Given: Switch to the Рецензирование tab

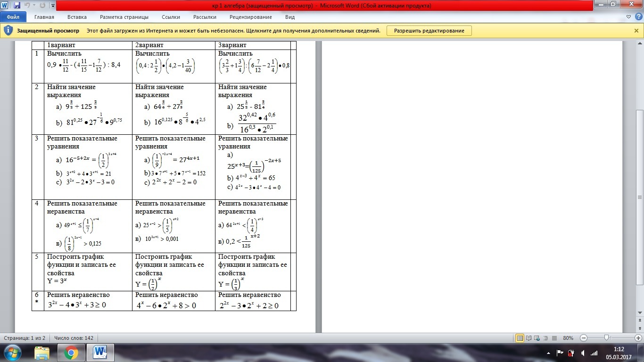Looking at the screenshot, I should click(251, 17).
